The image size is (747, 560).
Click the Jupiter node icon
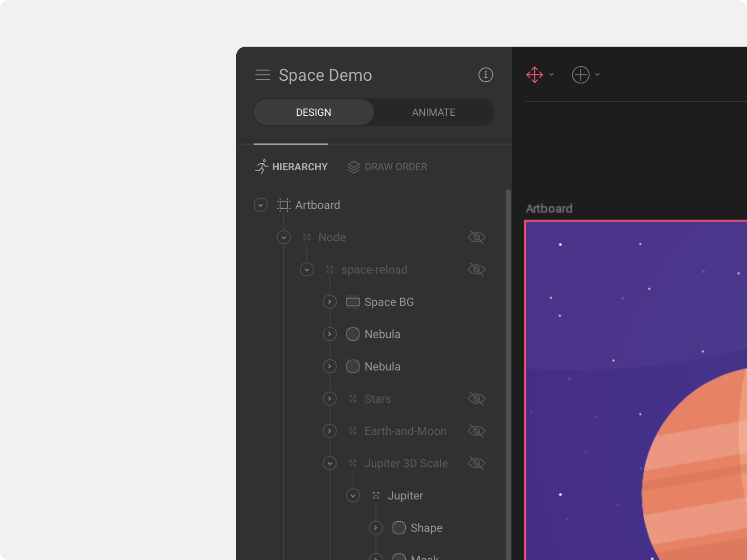376,496
